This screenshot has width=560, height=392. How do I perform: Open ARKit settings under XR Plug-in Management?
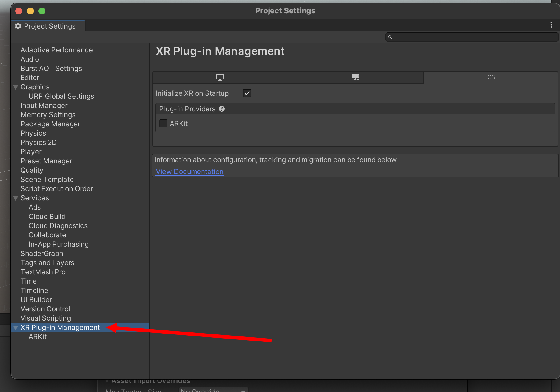pyautogui.click(x=38, y=337)
